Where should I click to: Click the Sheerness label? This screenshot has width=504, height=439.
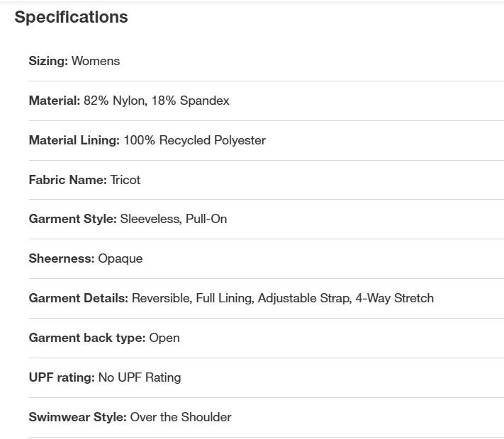click(62, 258)
